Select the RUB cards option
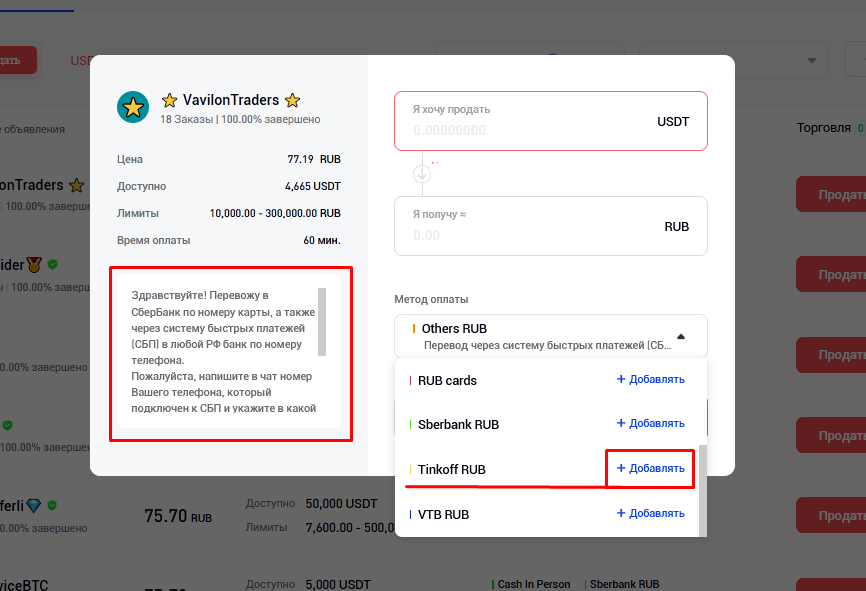866x591 pixels. click(x=447, y=381)
